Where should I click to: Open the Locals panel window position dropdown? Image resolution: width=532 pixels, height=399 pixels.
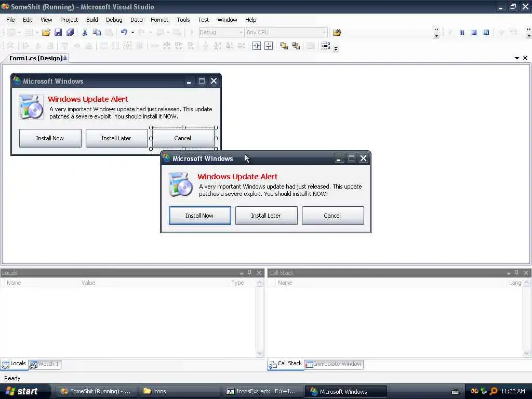coord(241,273)
